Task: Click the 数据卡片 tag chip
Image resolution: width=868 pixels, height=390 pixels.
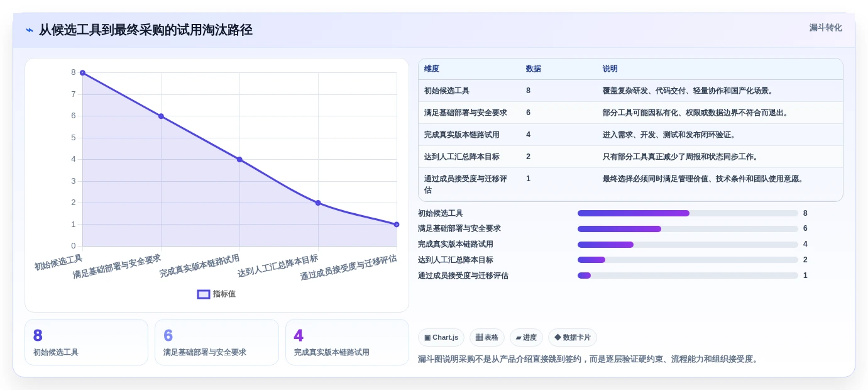Action: coord(573,338)
